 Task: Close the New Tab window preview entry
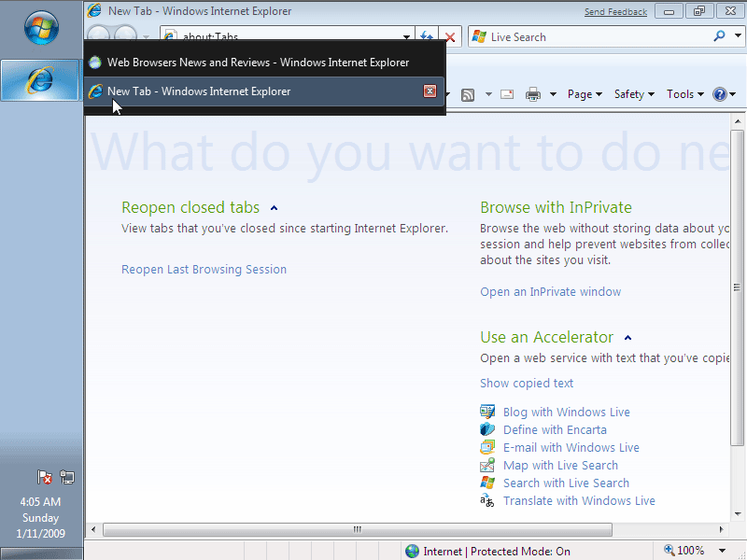coord(430,91)
